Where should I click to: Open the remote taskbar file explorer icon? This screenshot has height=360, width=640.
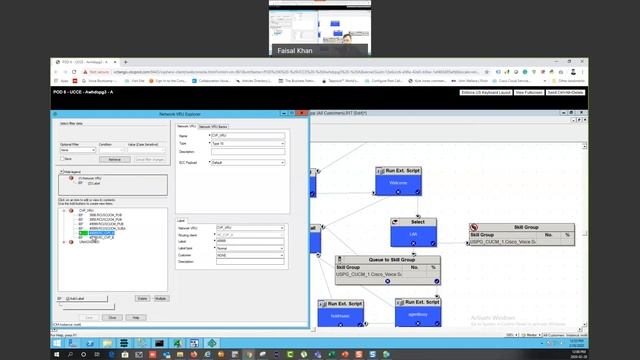pyautogui.click(x=107, y=343)
